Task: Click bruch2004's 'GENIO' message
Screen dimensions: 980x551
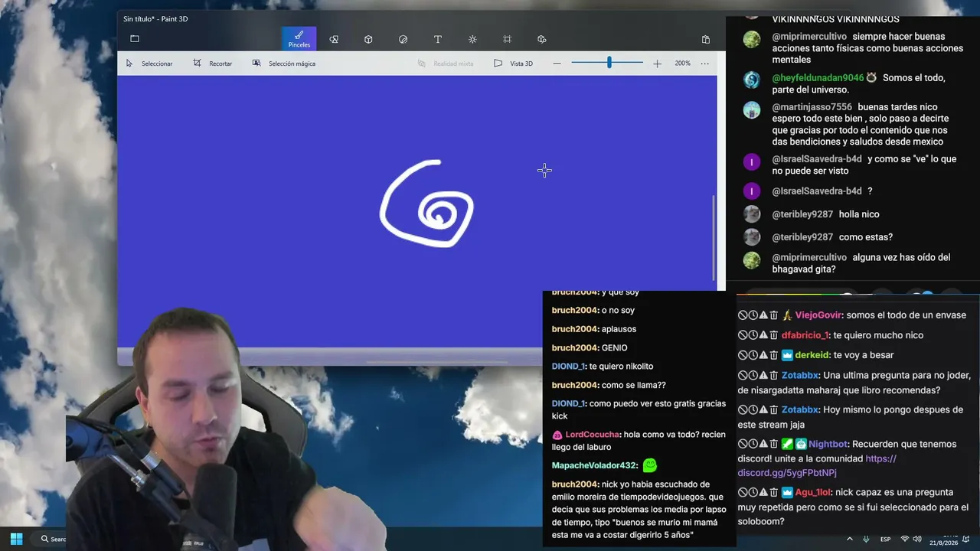Action: (614, 348)
